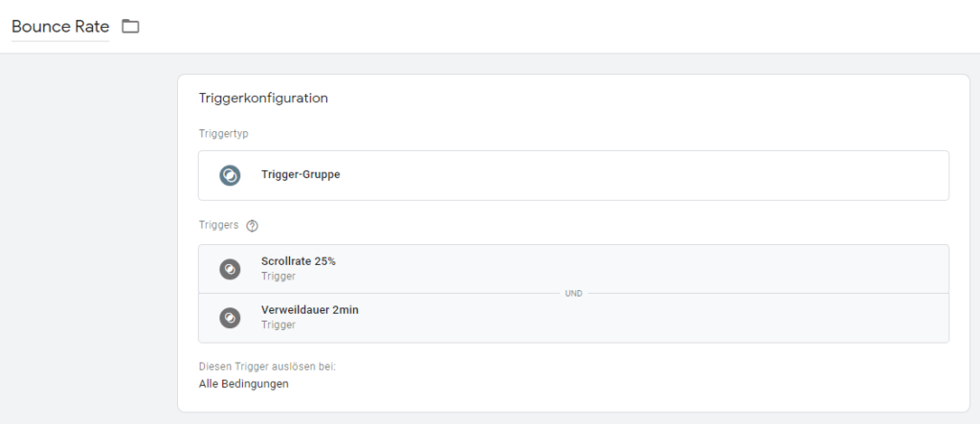Edit the Bounce Rate trigger name field
Screen dimensions: 980x424
tap(59, 27)
